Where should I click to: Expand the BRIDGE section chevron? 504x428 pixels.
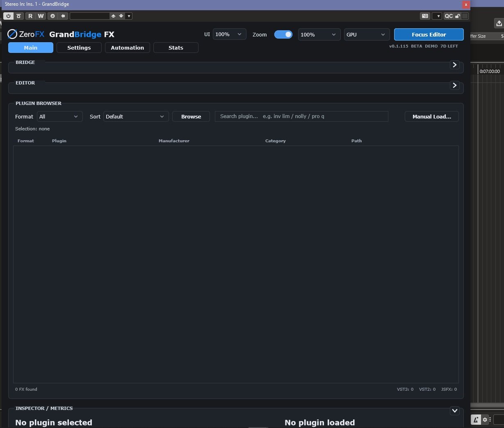pyautogui.click(x=454, y=65)
